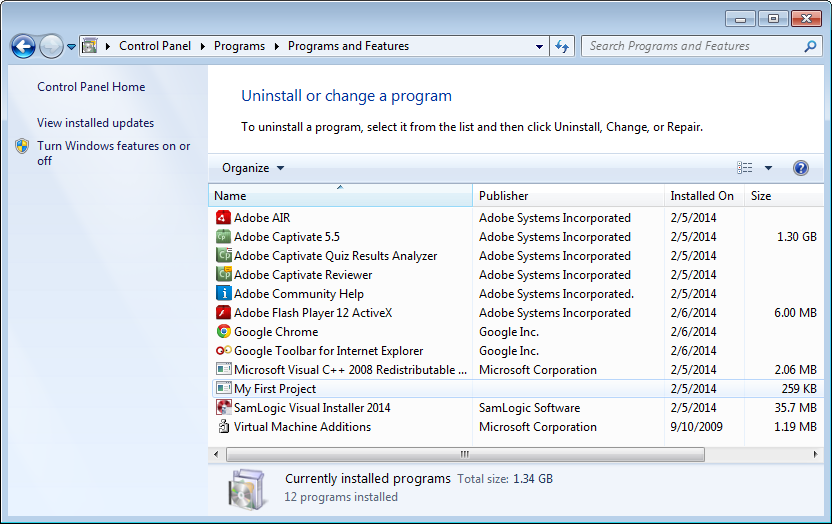Screen dimensions: 832x524
Task: Select the Adobe Captivate Quiz Results Analyzer name
Action: click(x=335, y=256)
